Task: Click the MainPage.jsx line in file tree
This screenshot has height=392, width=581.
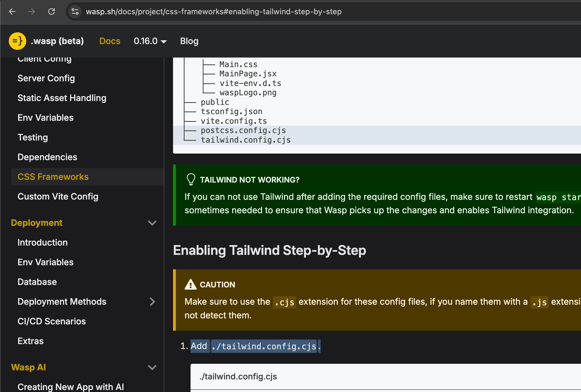Action: point(248,74)
